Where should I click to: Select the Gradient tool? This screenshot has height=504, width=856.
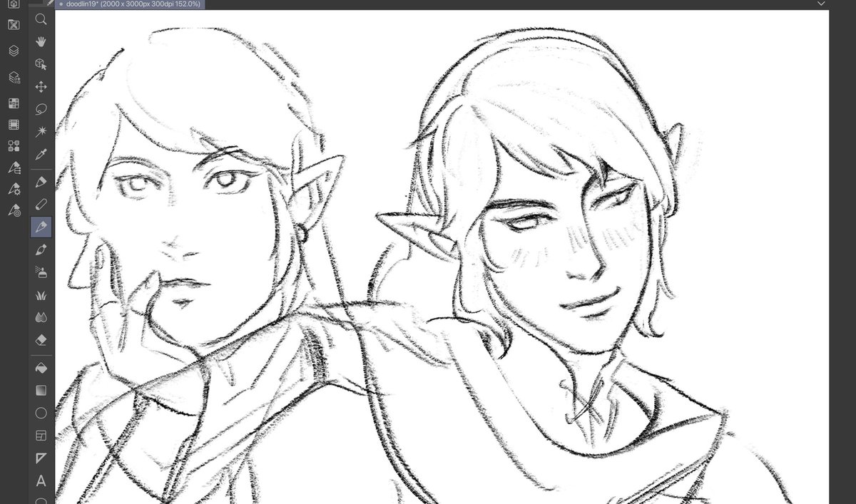[41, 390]
